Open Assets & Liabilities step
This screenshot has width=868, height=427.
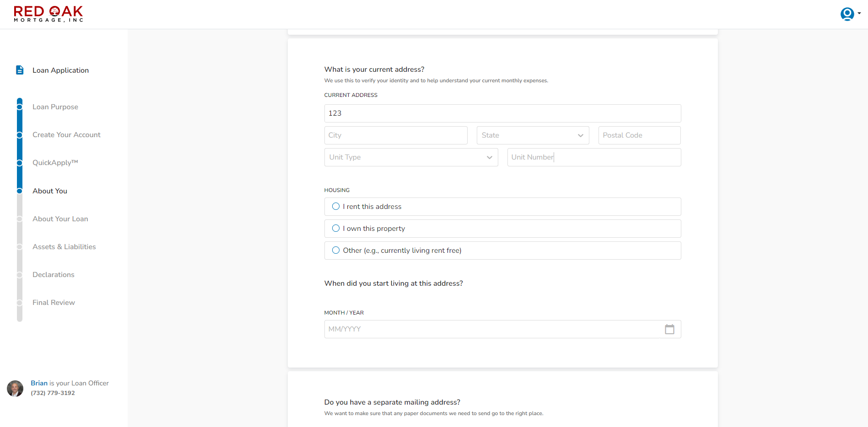click(x=64, y=247)
